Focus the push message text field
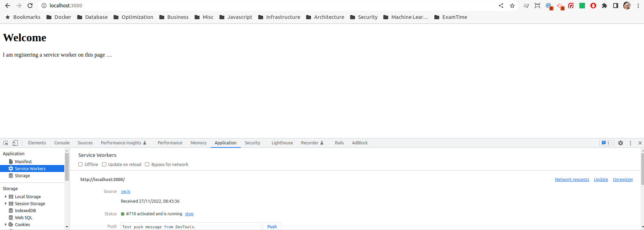644x230 pixels. point(191,227)
